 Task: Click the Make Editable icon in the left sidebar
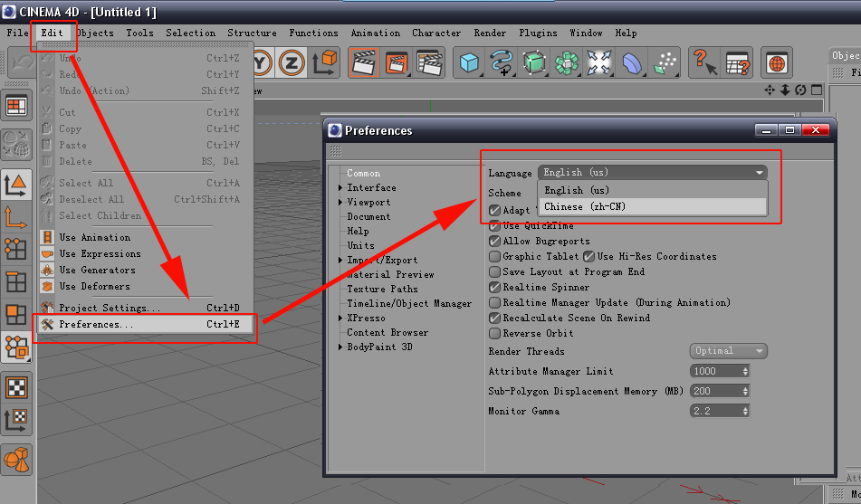pos(16,144)
